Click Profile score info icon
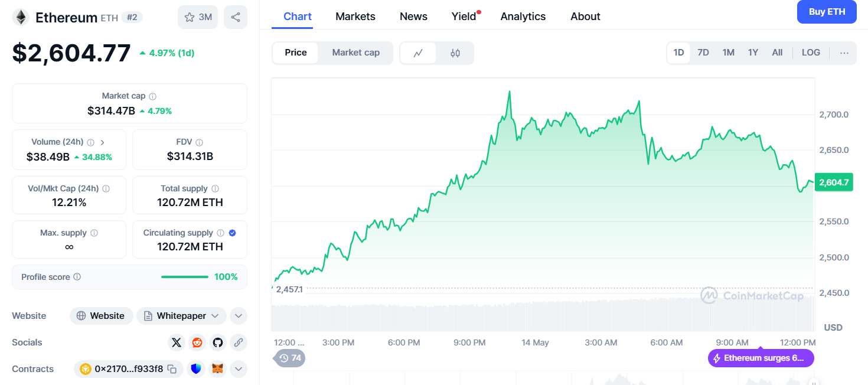Image resolution: width=868 pixels, height=385 pixels. [77, 277]
